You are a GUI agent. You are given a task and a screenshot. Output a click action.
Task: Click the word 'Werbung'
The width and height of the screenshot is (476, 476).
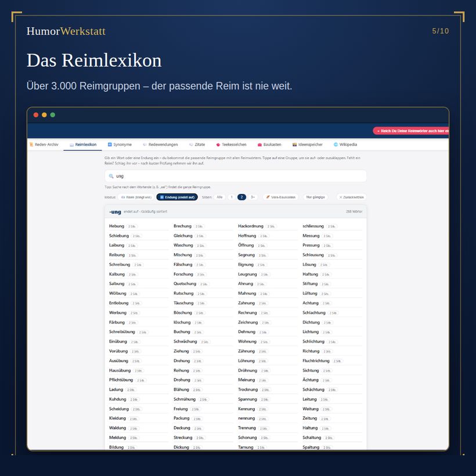coord(117,313)
